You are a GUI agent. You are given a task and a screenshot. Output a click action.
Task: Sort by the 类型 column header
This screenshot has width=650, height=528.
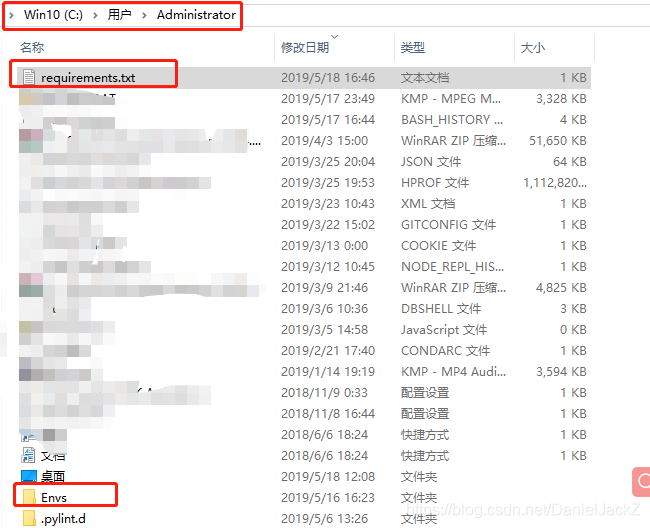click(412, 47)
